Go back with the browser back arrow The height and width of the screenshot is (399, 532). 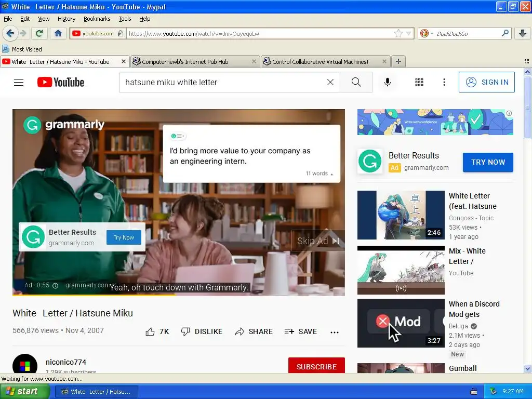click(10, 33)
